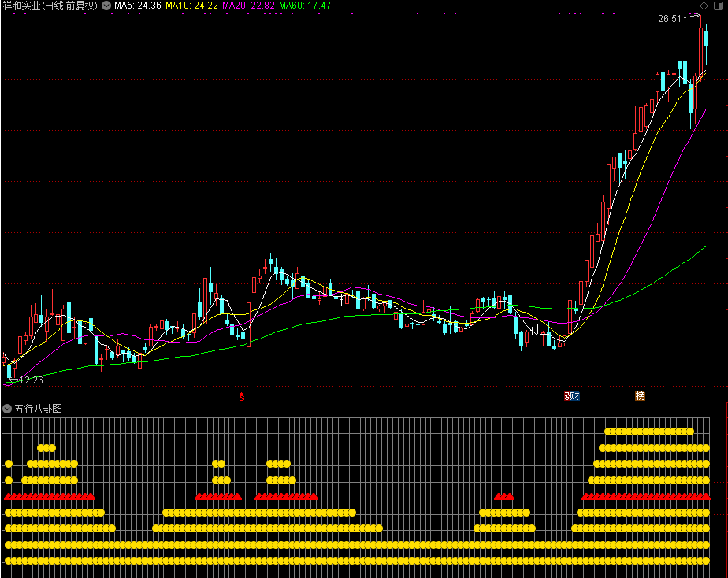Collapse the 五行八卦图 indicator panel arrow

[7, 409]
